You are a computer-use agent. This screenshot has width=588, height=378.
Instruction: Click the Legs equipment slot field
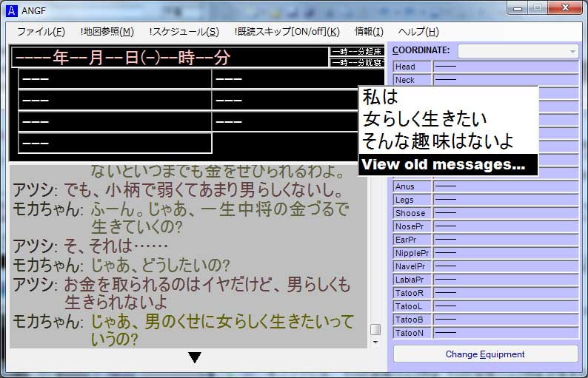[504, 200]
